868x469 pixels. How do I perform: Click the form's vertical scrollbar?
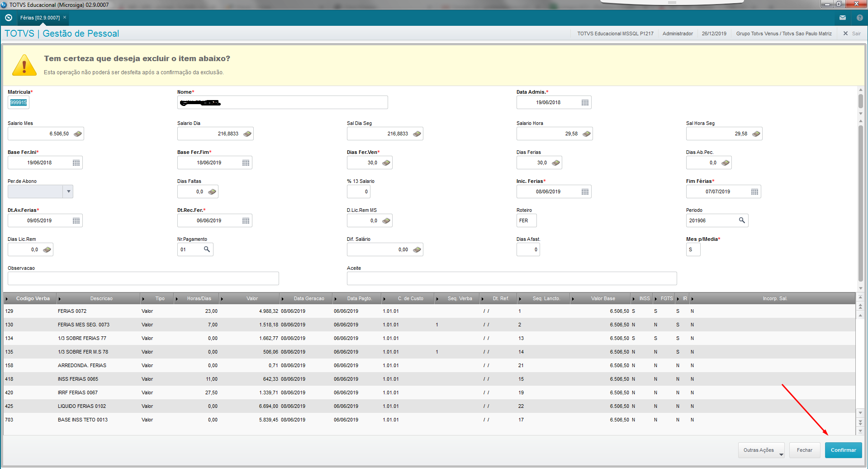861,203
